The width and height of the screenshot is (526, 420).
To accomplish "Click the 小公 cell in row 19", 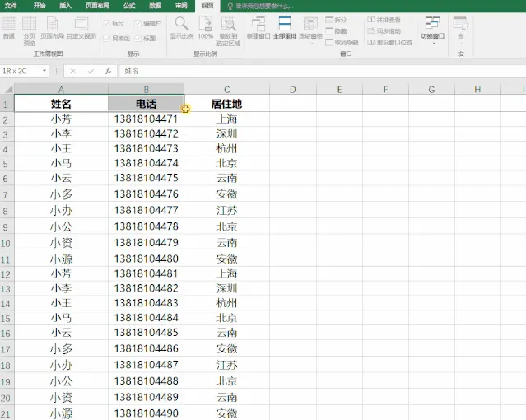I will click(x=61, y=381).
